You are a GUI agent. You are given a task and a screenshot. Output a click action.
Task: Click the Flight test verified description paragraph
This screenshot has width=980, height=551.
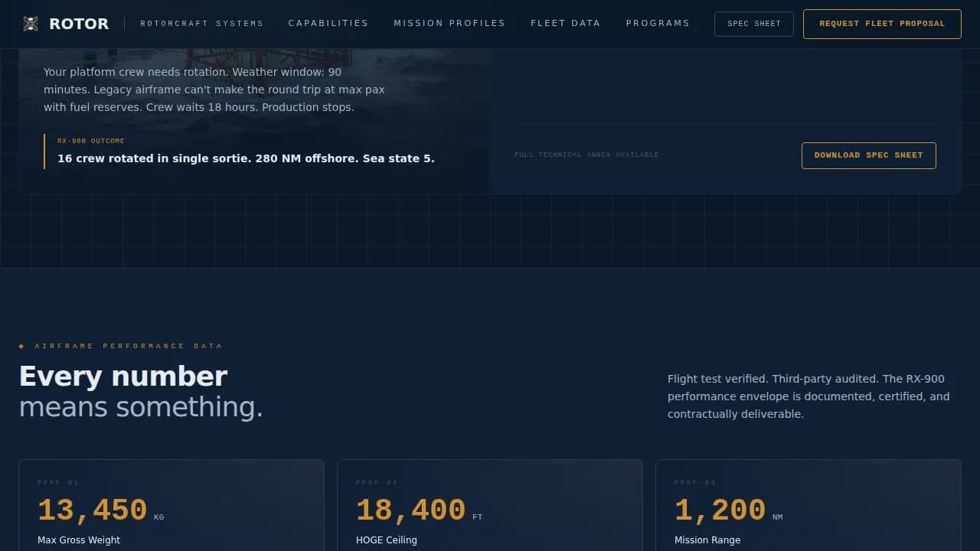coord(808,396)
